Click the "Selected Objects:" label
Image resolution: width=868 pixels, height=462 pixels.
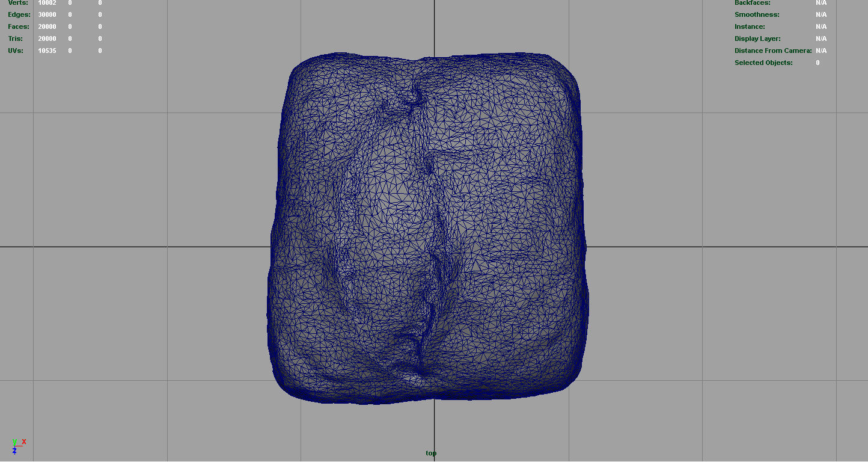(763, 63)
